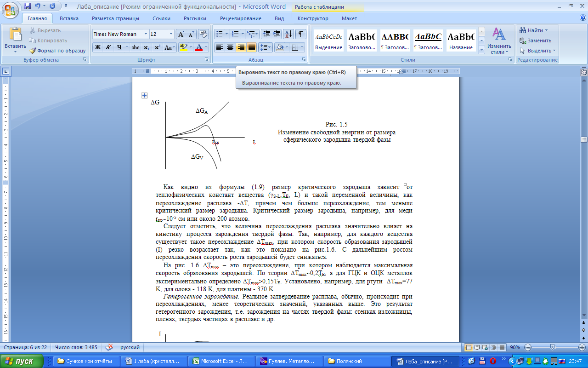Open the Макет table tools tab
The height and width of the screenshot is (368, 588).
click(x=349, y=18)
